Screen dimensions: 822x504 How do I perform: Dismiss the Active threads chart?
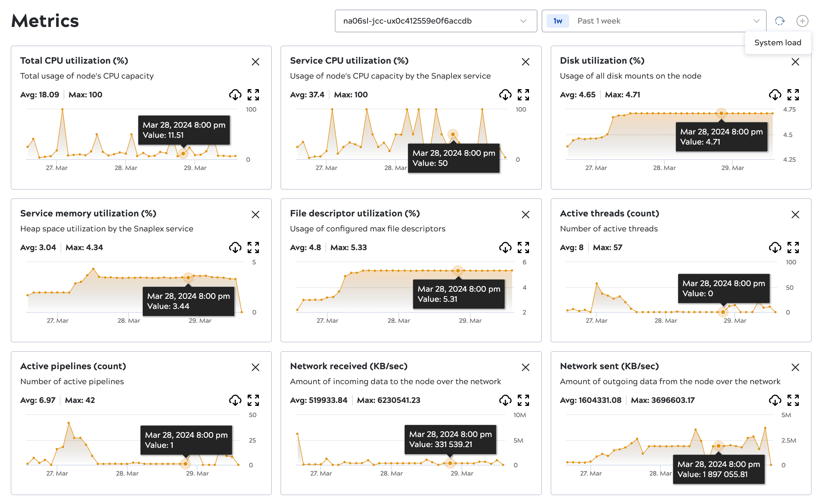tap(796, 215)
